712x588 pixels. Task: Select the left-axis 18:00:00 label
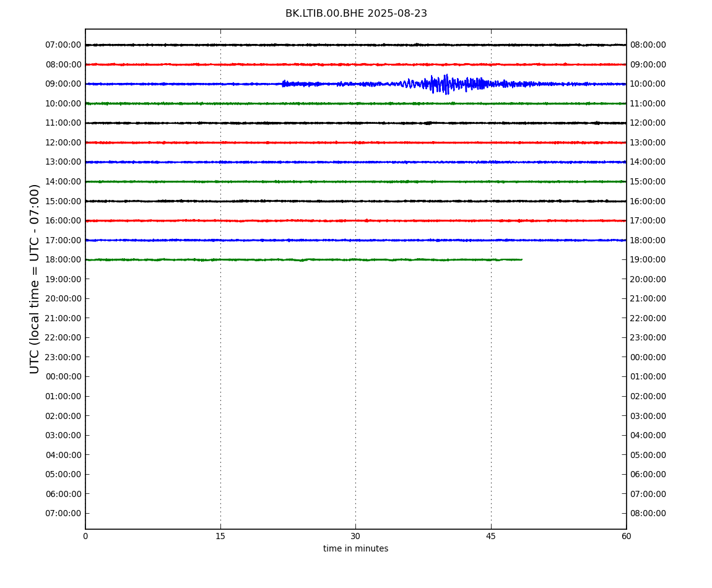click(x=64, y=260)
